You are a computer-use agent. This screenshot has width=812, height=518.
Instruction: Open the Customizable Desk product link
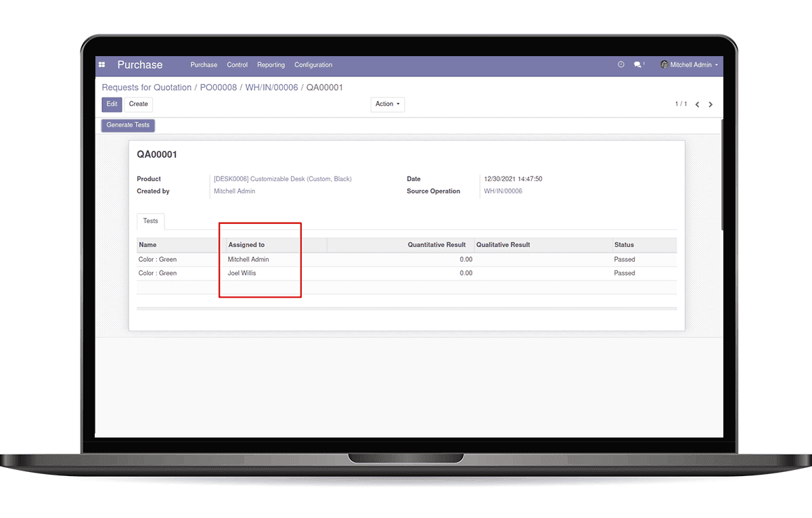pyautogui.click(x=283, y=179)
